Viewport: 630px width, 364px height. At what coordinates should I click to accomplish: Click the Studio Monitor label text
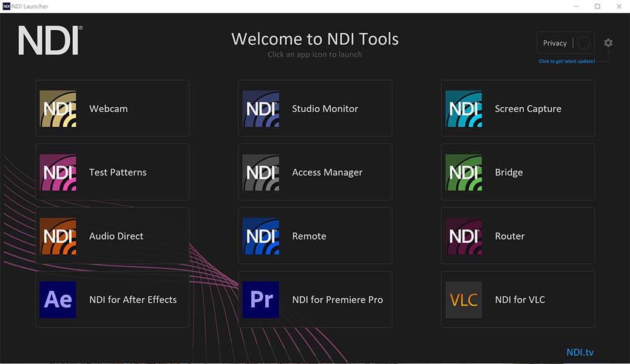pyautogui.click(x=325, y=109)
